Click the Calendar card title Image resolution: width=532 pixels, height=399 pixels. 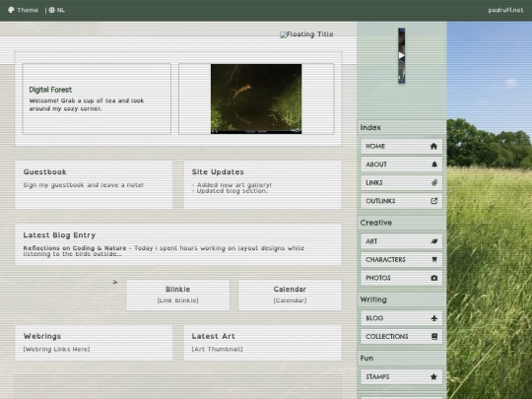coord(290,290)
